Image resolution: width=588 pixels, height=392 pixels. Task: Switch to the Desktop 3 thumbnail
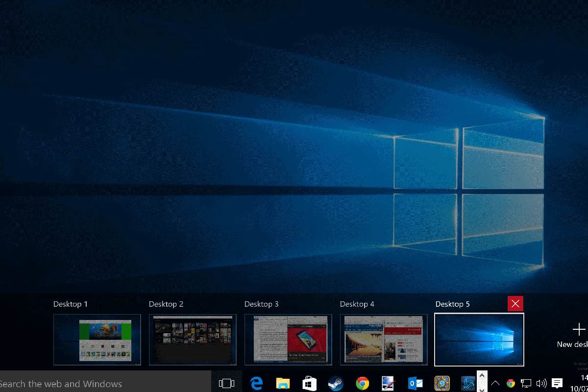(288, 340)
